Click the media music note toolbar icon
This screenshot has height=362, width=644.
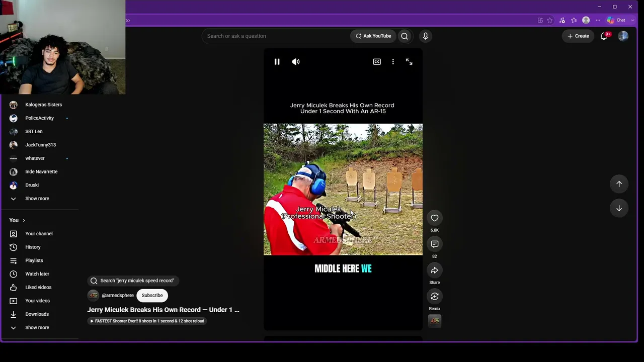[x=562, y=20]
